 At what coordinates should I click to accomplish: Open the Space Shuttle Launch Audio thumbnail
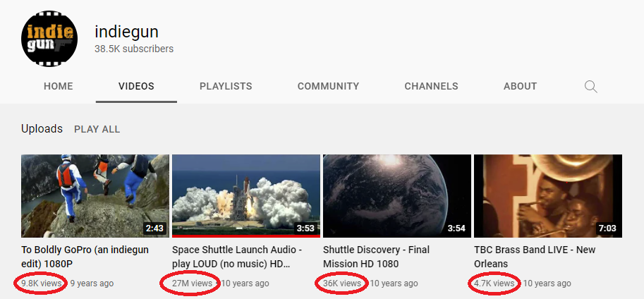[246, 196]
